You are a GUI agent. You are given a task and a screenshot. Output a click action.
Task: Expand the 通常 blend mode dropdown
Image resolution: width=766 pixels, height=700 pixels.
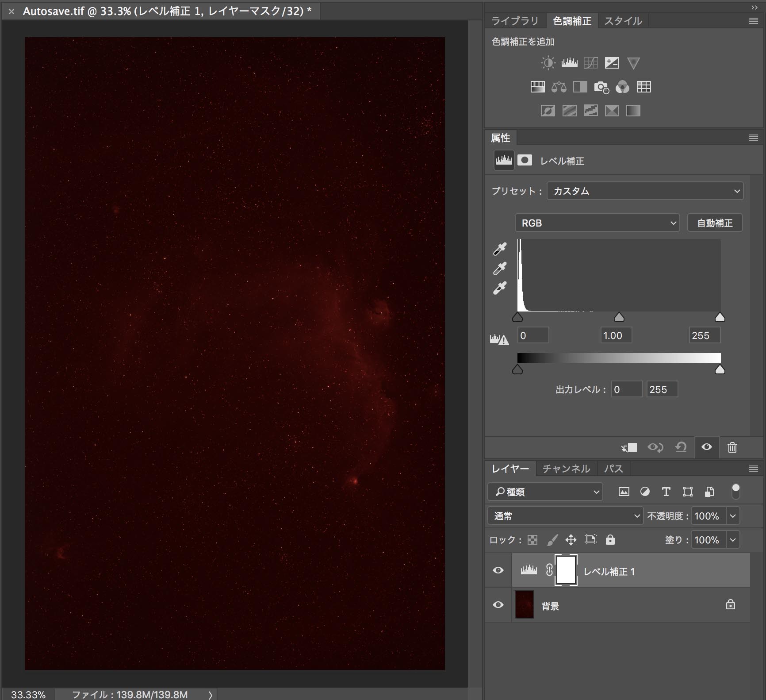point(565,516)
